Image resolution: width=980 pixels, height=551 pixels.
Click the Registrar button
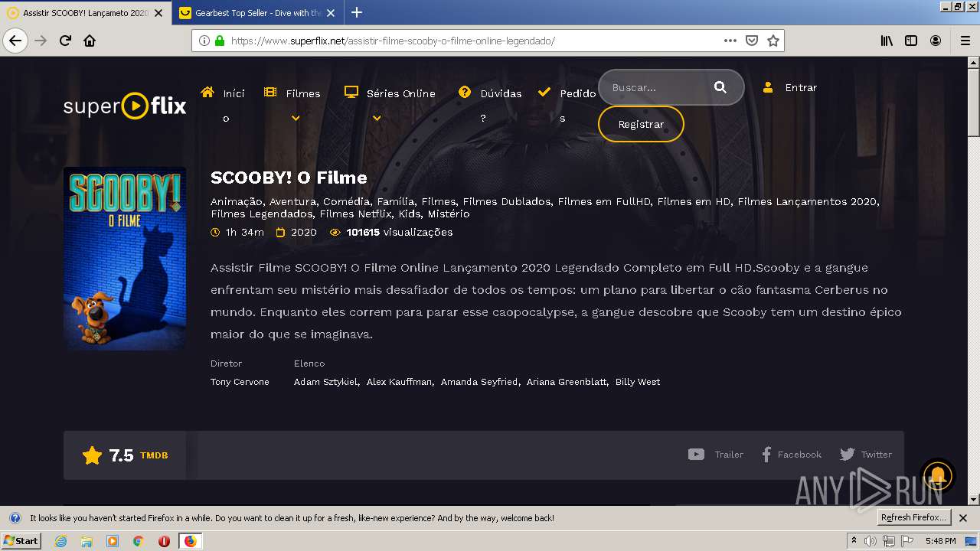tap(641, 124)
